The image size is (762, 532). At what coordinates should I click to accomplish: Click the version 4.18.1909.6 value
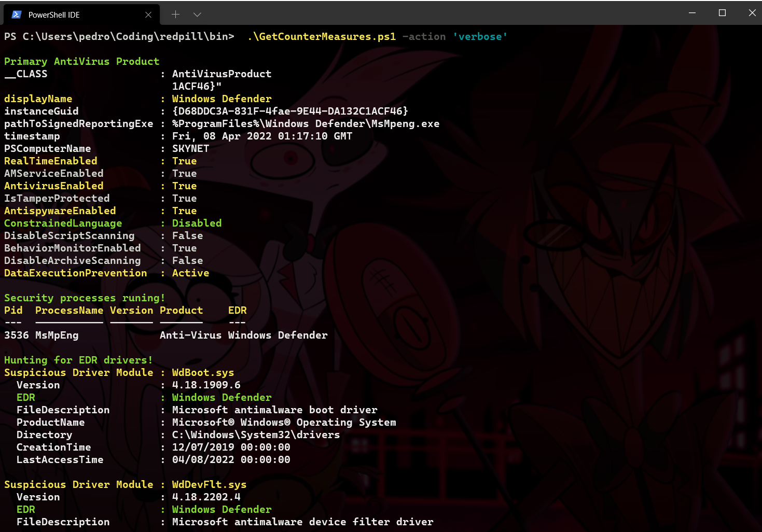click(x=206, y=385)
